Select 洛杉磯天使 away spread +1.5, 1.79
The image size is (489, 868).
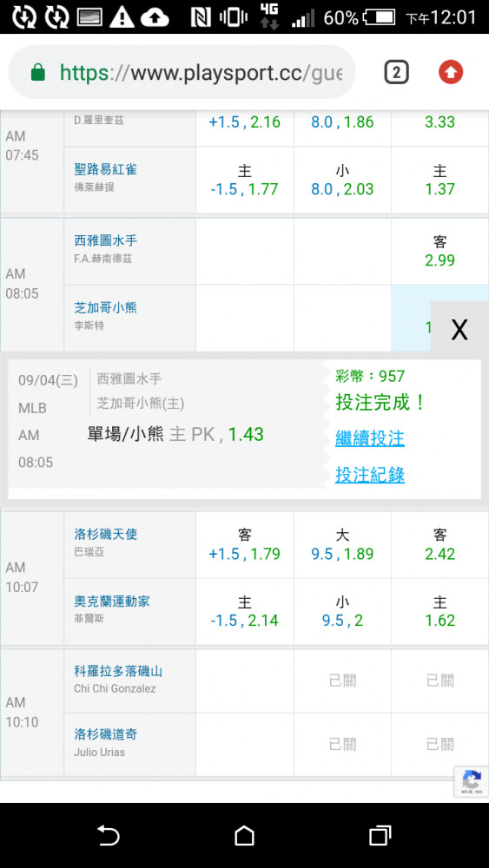pos(245,545)
